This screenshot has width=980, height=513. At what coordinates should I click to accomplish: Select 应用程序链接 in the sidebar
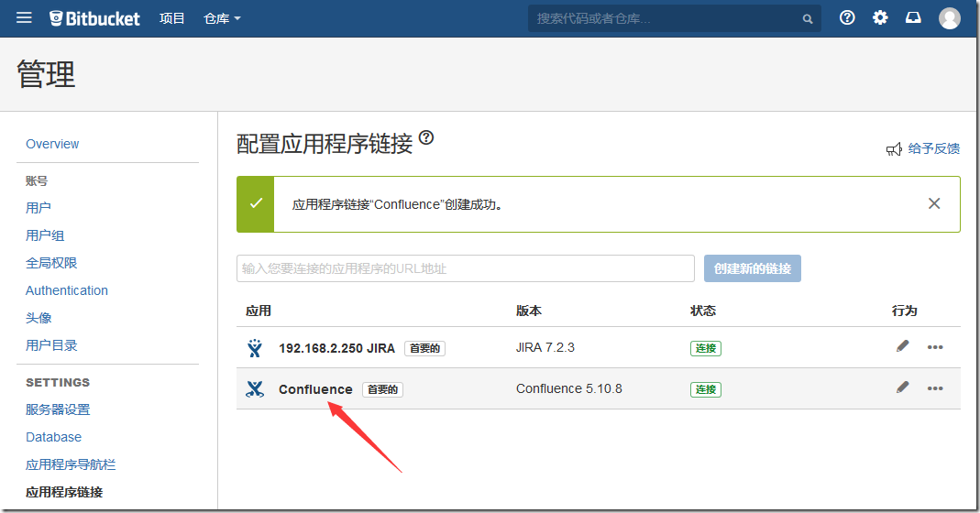pyautogui.click(x=64, y=492)
